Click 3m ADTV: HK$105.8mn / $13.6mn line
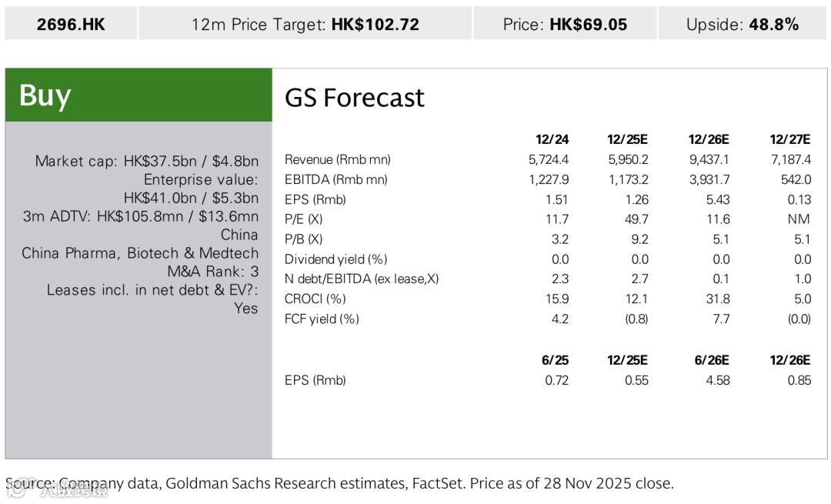 [141, 217]
